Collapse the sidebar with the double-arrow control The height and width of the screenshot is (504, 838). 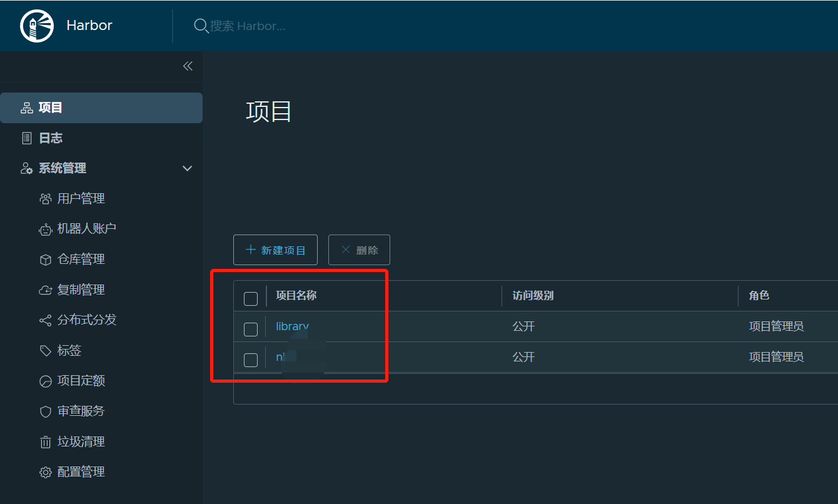pyautogui.click(x=187, y=66)
